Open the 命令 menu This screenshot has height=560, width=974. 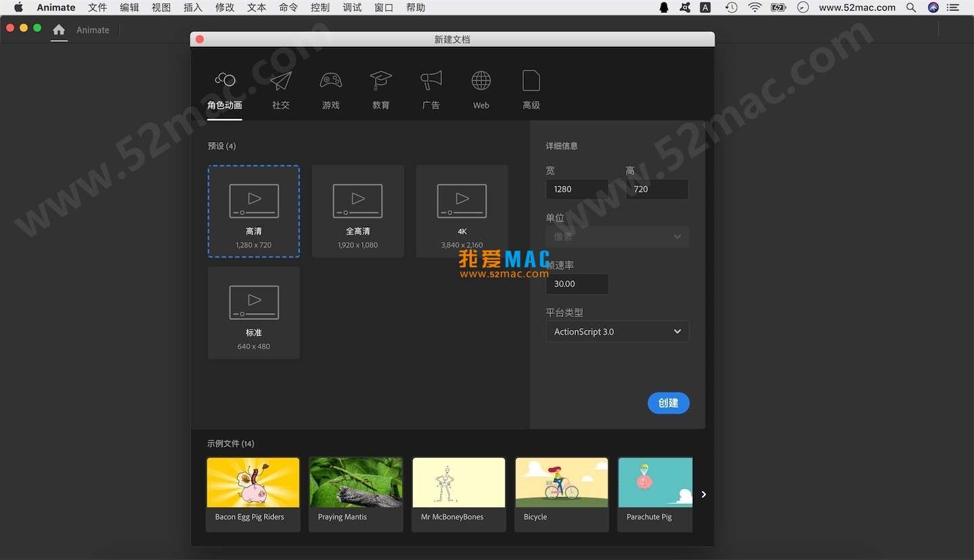(x=288, y=7)
